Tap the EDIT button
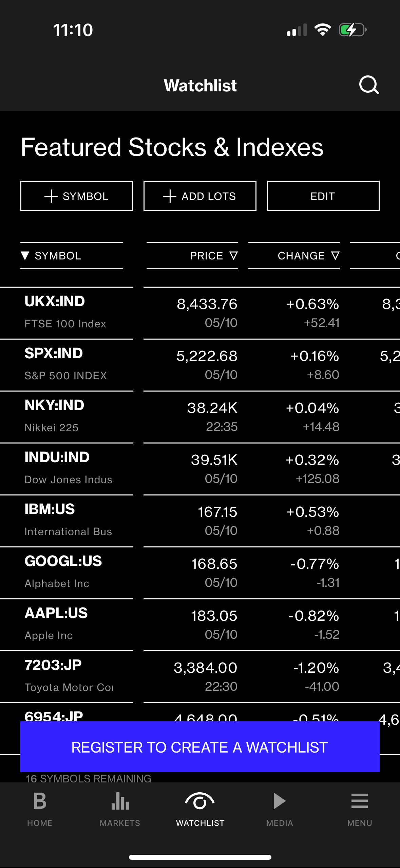 coord(322,196)
